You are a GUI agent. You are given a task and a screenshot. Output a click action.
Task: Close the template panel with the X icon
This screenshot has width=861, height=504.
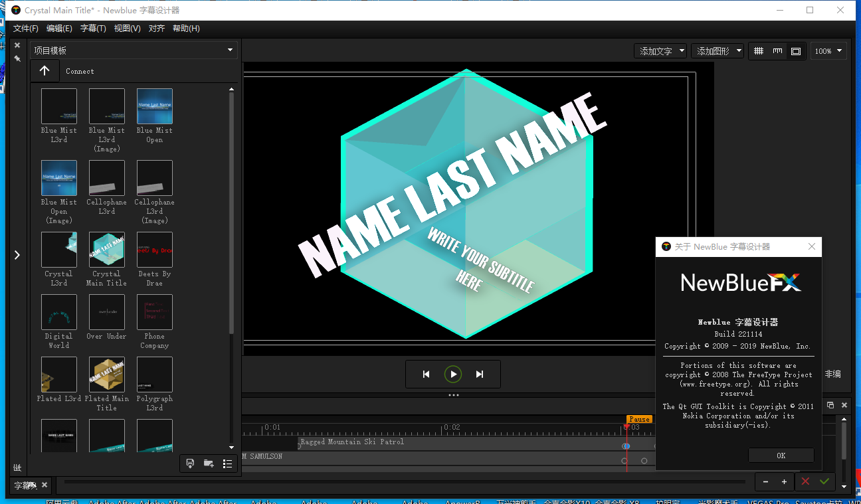click(17, 45)
